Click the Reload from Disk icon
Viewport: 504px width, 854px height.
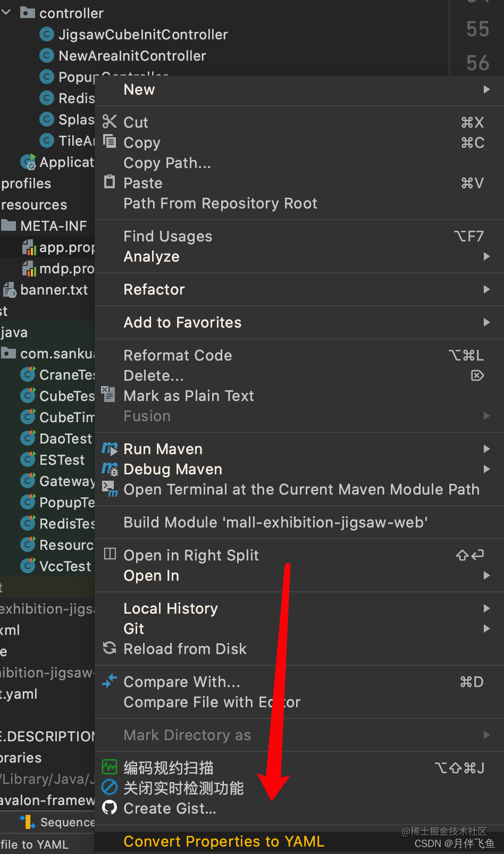coord(110,648)
